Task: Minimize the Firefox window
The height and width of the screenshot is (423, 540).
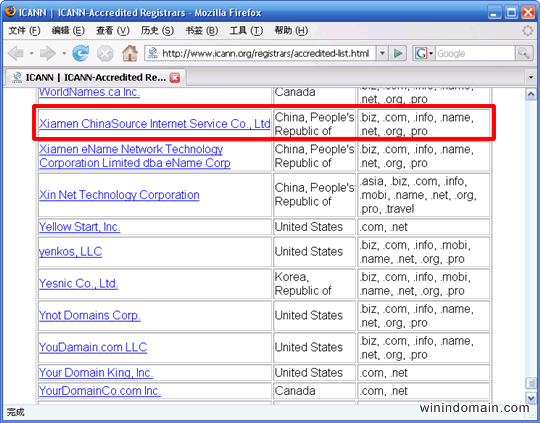Action: click(x=495, y=12)
